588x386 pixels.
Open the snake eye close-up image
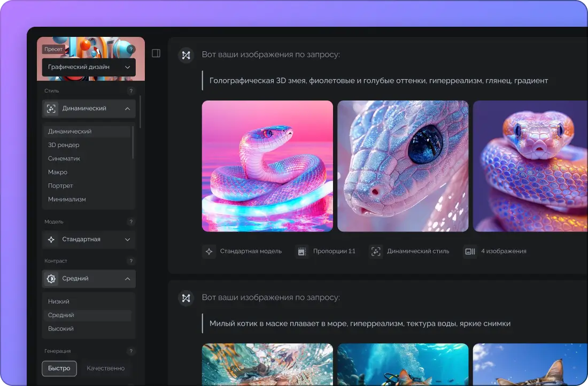[403, 166]
